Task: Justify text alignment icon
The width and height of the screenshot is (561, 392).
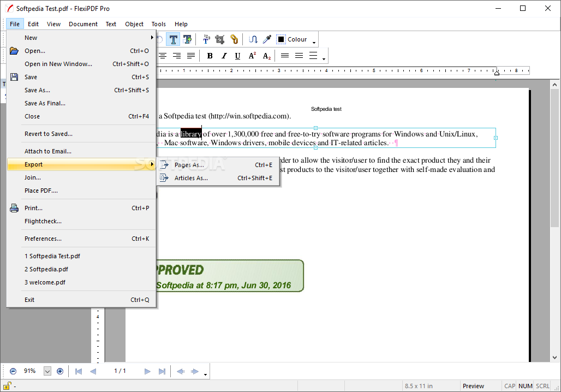Action: [x=191, y=56]
